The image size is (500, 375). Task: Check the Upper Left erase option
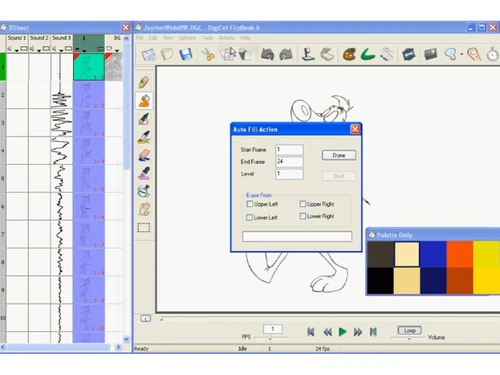tap(249, 204)
